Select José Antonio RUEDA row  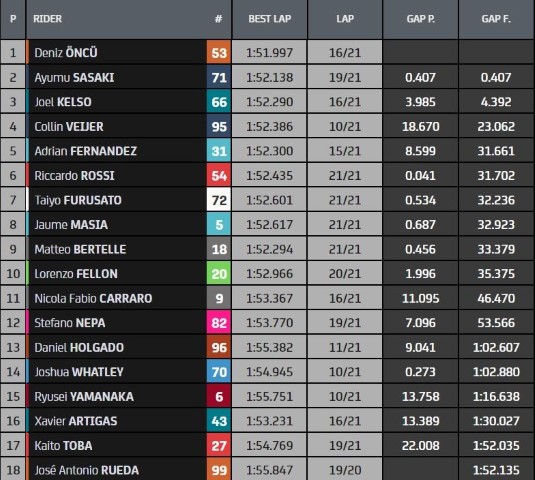point(268,469)
